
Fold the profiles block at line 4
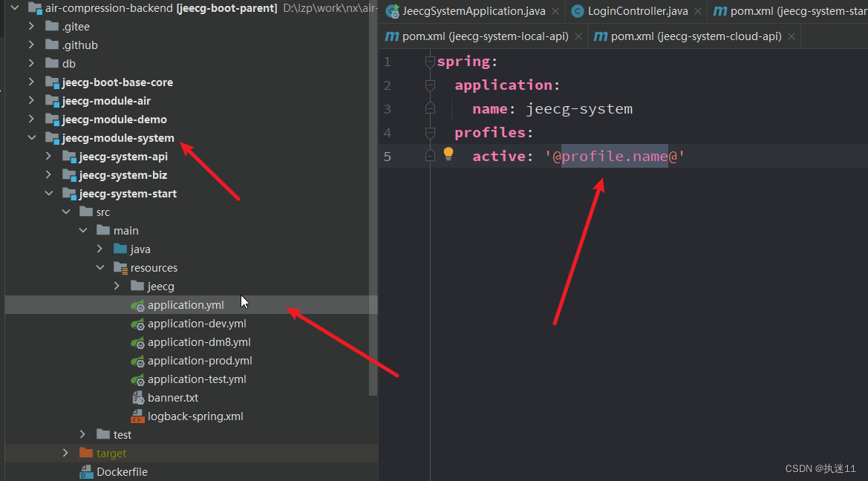(x=430, y=133)
